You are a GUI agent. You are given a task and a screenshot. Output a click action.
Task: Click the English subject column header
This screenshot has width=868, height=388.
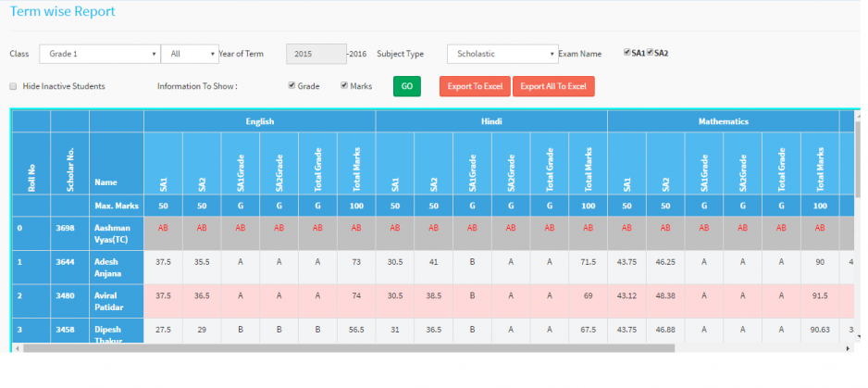259,121
